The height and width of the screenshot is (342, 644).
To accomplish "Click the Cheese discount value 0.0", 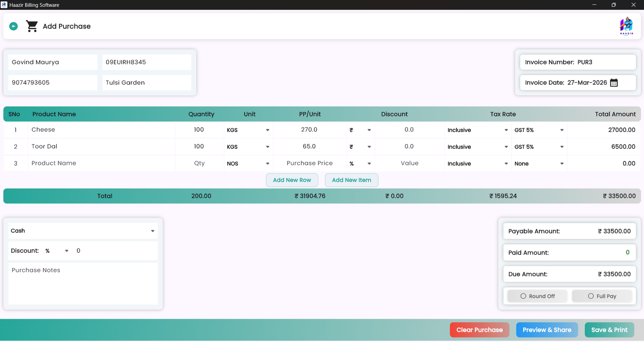I will coord(409,130).
